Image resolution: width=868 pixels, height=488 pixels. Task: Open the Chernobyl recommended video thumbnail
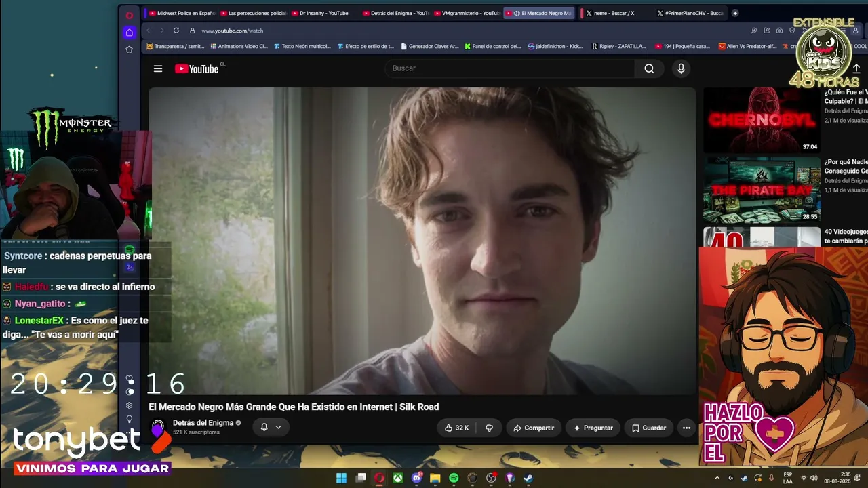[x=762, y=120]
